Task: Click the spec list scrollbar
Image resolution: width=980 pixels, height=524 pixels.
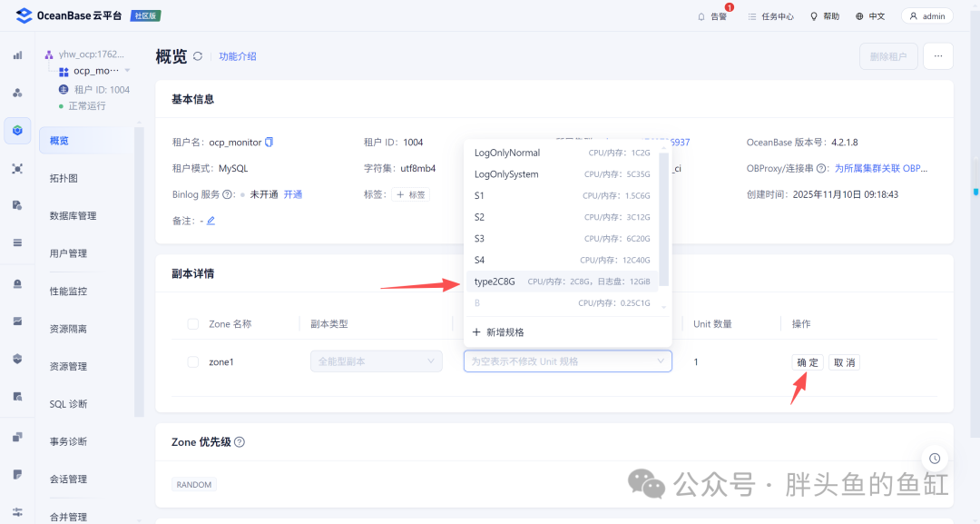Action: click(x=663, y=219)
